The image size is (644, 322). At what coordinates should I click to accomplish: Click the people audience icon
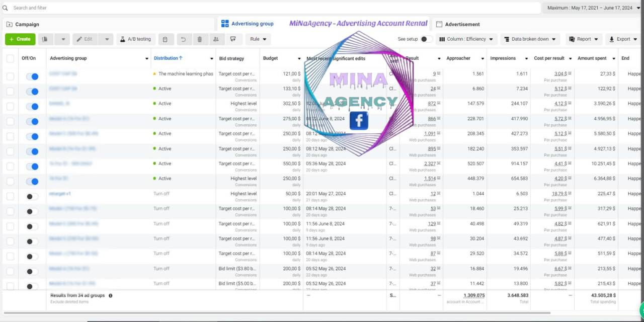216,39
